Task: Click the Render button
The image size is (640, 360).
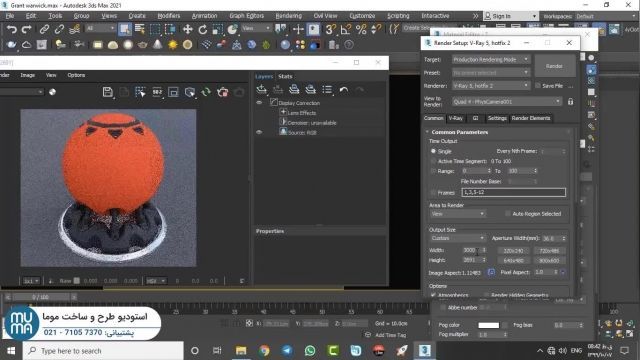Action: (554, 66)
